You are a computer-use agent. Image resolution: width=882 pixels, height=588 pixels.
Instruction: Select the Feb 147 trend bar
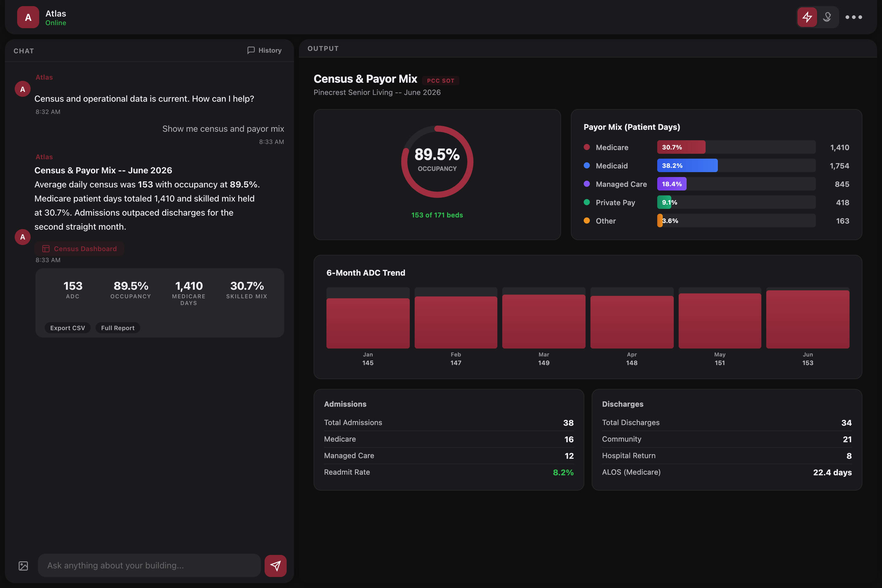point(456,322)
